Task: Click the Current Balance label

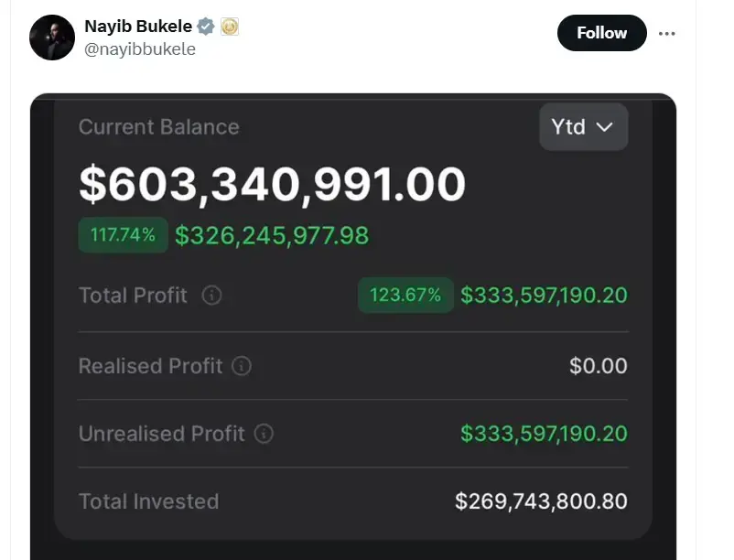Action: click(x=158, y=127)
